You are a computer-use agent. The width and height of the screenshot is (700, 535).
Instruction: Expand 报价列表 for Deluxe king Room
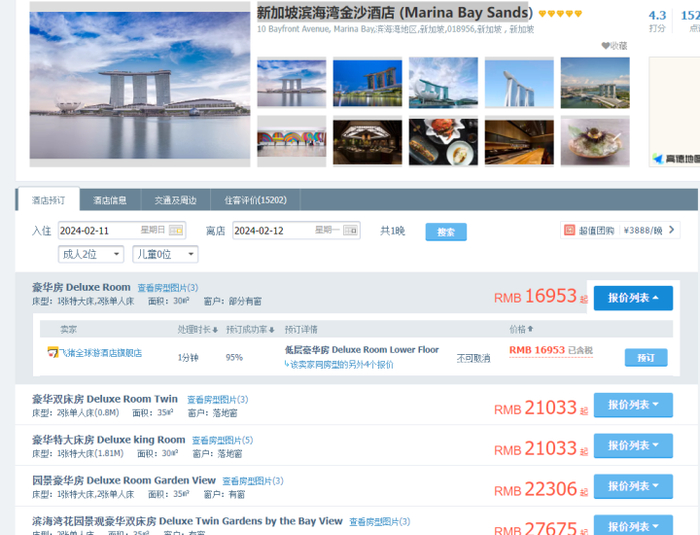coord(633,446)
